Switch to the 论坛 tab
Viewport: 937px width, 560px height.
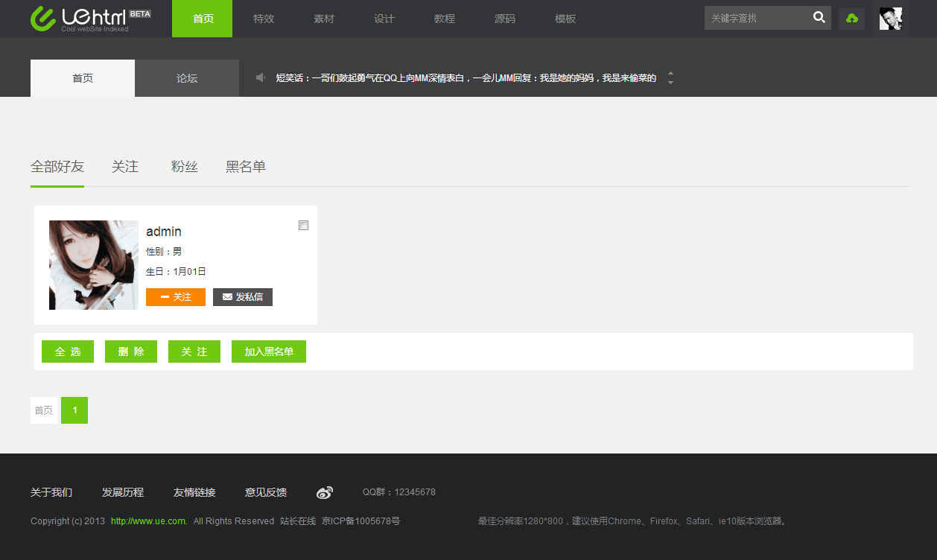point(187,78)
